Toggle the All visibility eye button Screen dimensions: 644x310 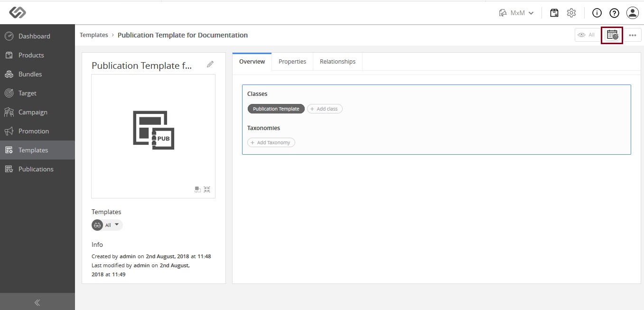click(x=587, y=35)
